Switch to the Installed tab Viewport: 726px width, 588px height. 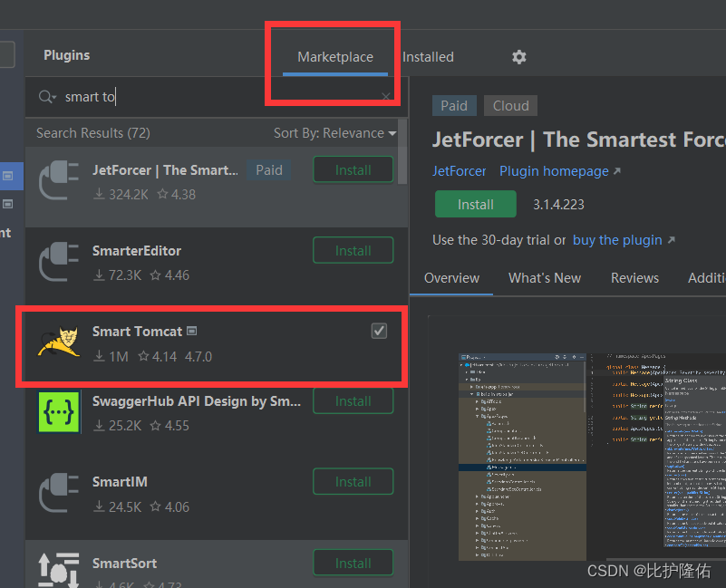point(428,57)
